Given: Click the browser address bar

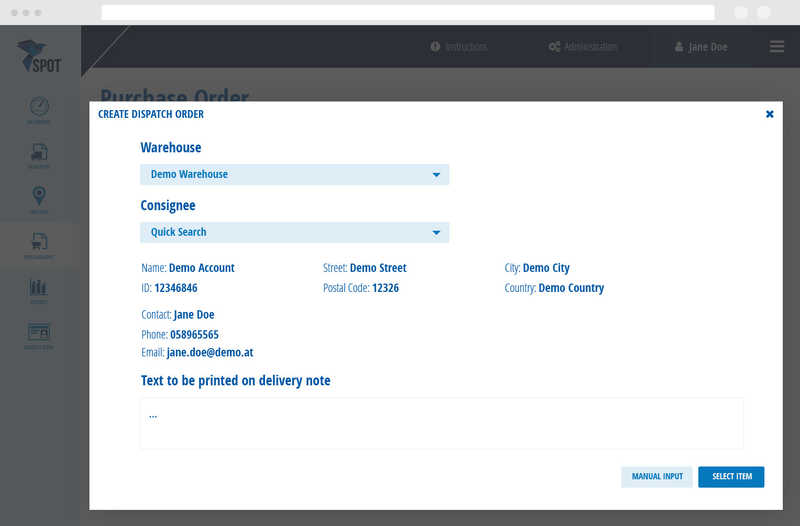Looking at the screenshot, I should 407,12.
